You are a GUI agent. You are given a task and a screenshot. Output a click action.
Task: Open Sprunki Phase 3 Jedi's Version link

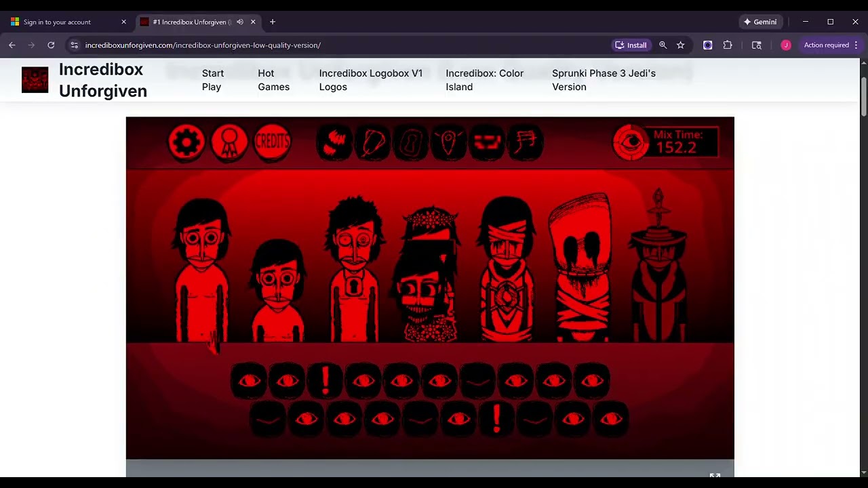(x=604, y=80)
